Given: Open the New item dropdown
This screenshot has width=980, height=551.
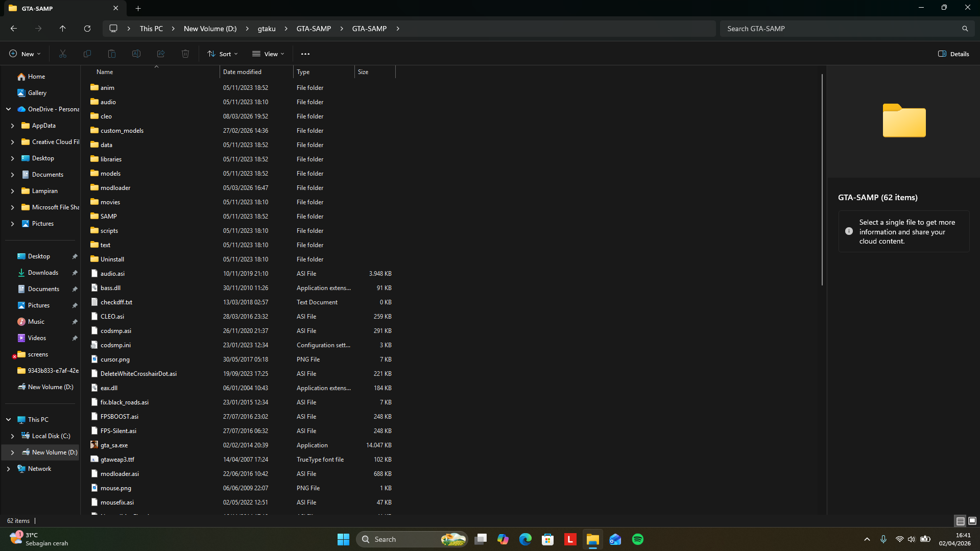Looking at the screenshot, I should click(x=25, y=54).
